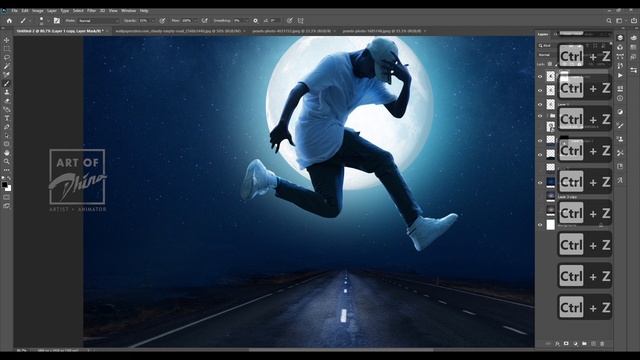Open the Actions play-icon panel
The width and height of the screenshot is (640, 360).
coord(620,75)
